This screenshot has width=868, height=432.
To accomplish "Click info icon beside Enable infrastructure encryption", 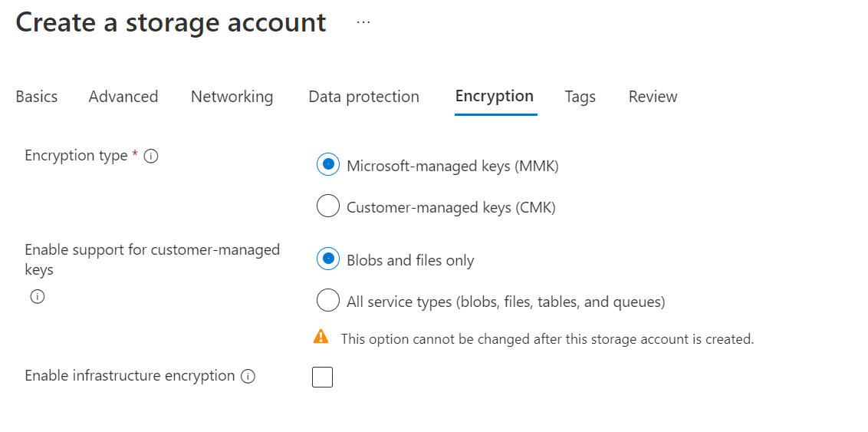I will point(248,377).
